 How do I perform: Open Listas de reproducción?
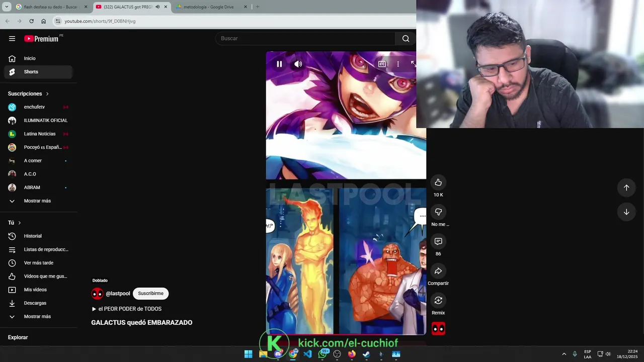[38, 249]
